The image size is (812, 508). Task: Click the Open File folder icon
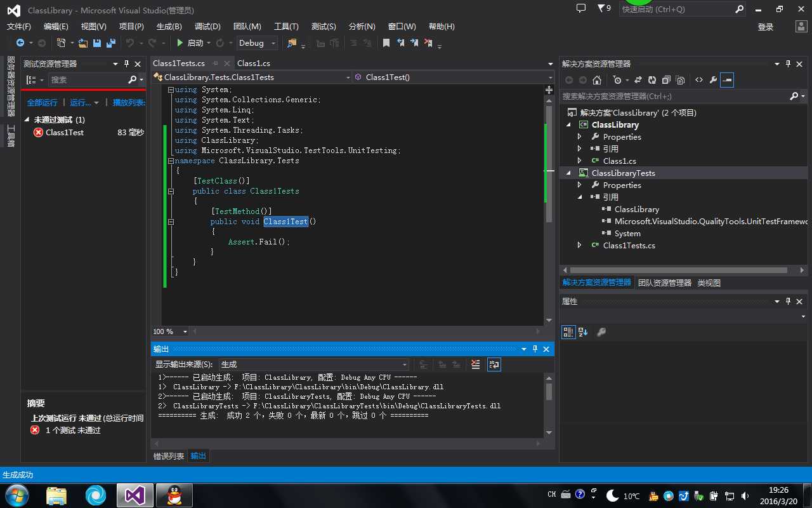click(x=83, y=43)
